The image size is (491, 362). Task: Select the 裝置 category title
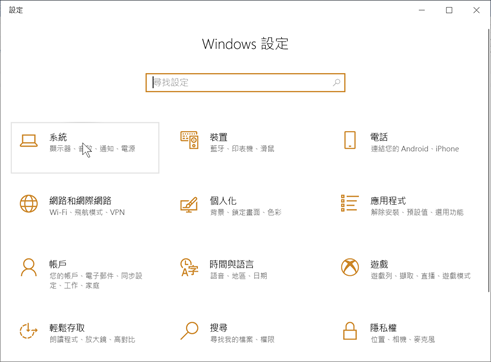[x=219, y=137]
